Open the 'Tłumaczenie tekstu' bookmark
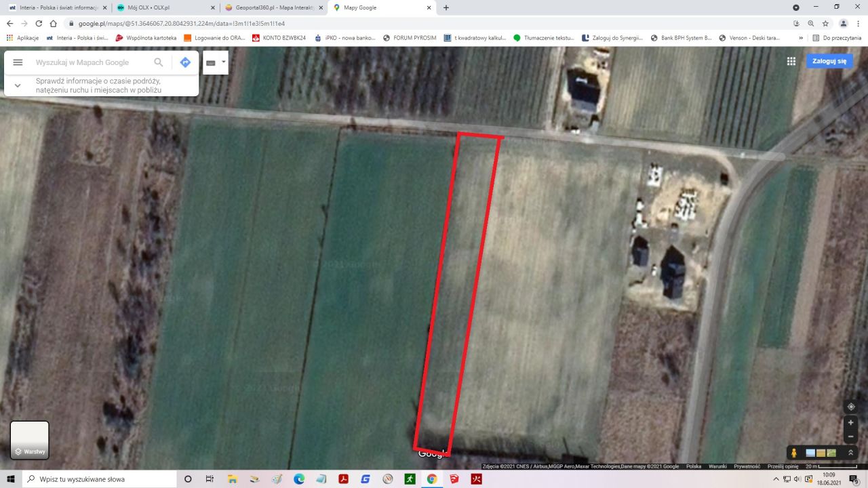Screen dimensions: 868x488 click(x=544, y=38)
